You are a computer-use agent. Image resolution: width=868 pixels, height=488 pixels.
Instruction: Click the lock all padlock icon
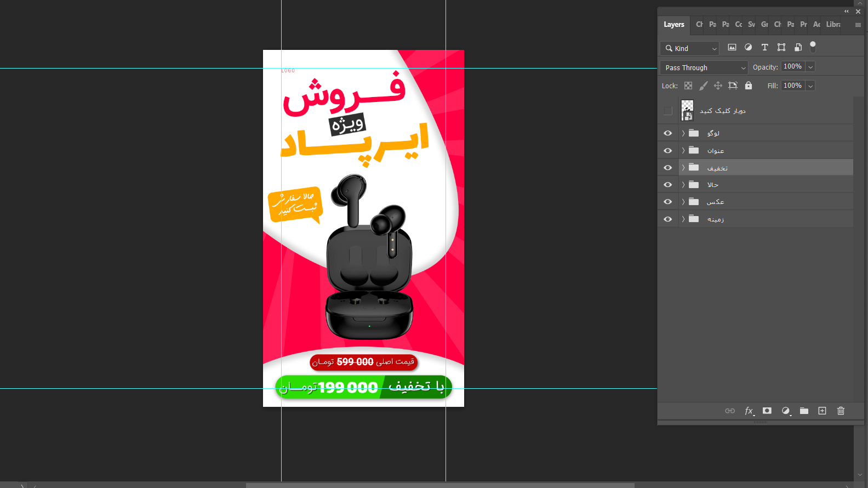[x=749, y=86]
